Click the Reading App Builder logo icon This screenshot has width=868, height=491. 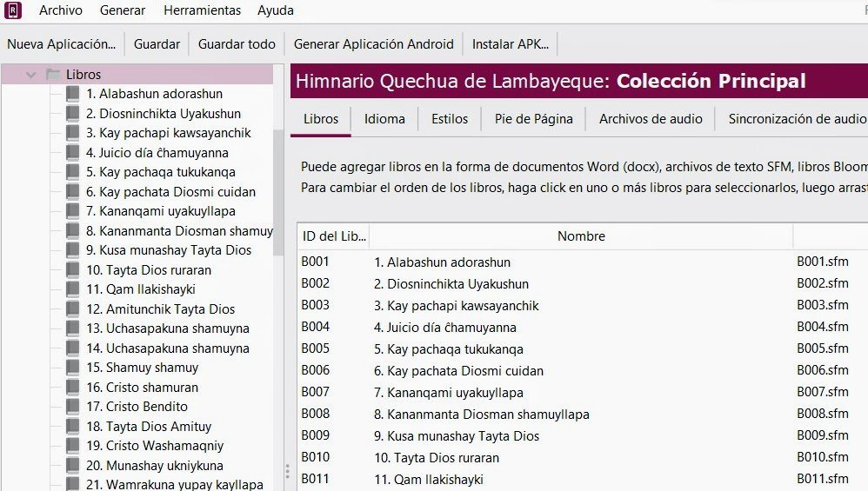(x=13, y=10)
